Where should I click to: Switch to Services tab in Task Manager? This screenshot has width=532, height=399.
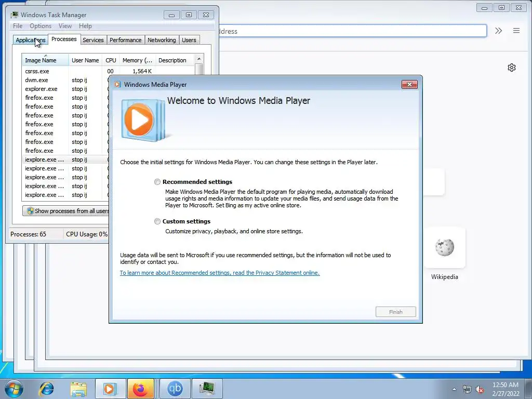(x=93, y=40)
